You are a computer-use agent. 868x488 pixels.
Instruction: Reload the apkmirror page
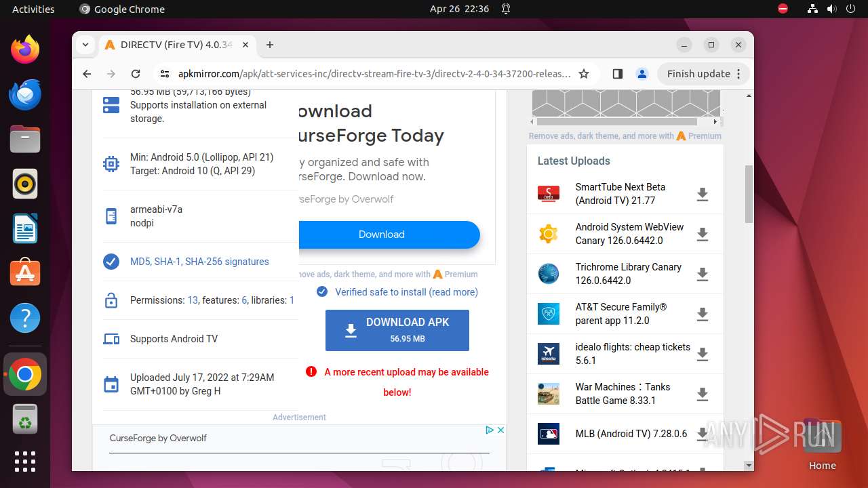pos(136,74)
